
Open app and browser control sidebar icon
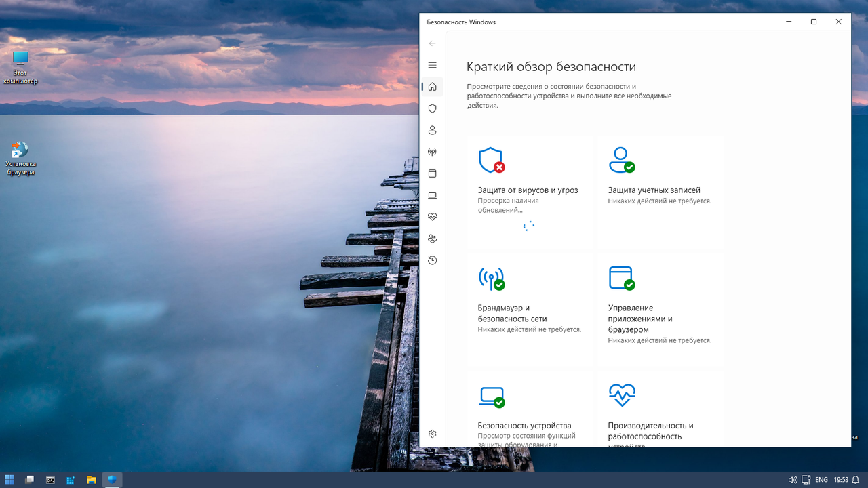[432, 174]
